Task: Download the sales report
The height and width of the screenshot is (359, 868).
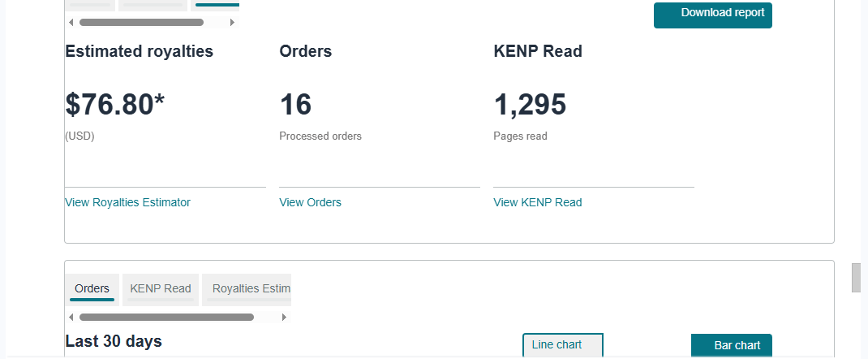Action: click(713, 15)
